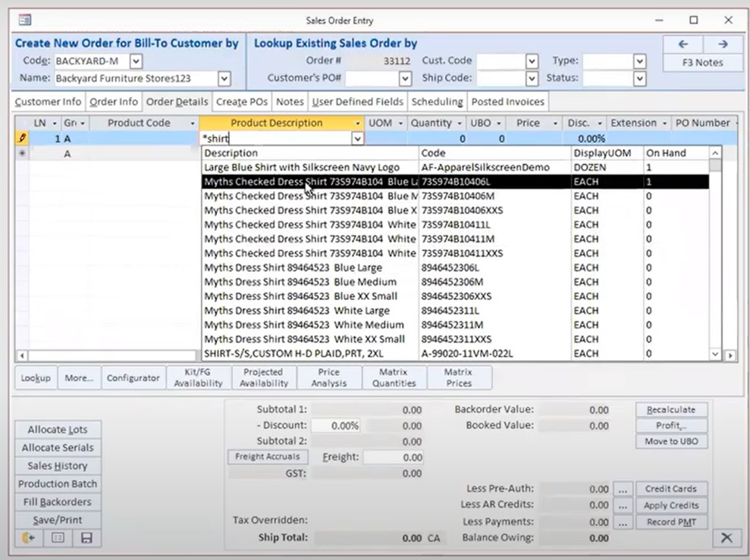Click the X cancel button at bottom right
Viewport: 750px width, 560px height.
(x=726, y=538)
